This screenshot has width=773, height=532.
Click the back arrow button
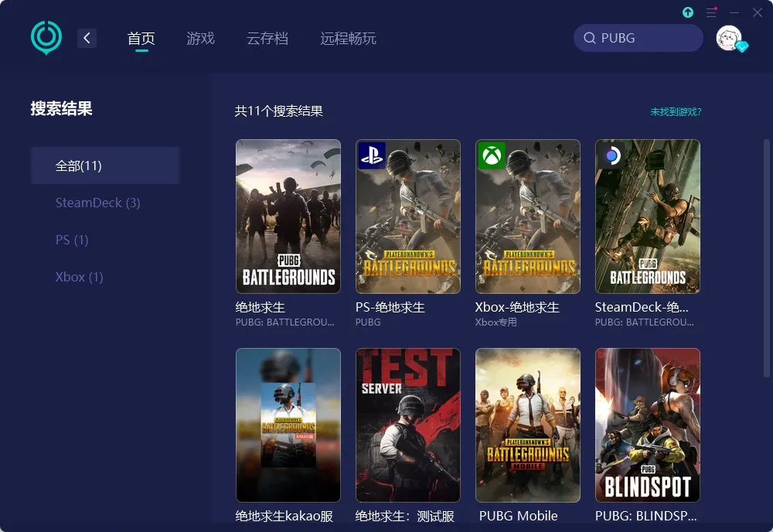pyautogui.click(x=87, y=38)
